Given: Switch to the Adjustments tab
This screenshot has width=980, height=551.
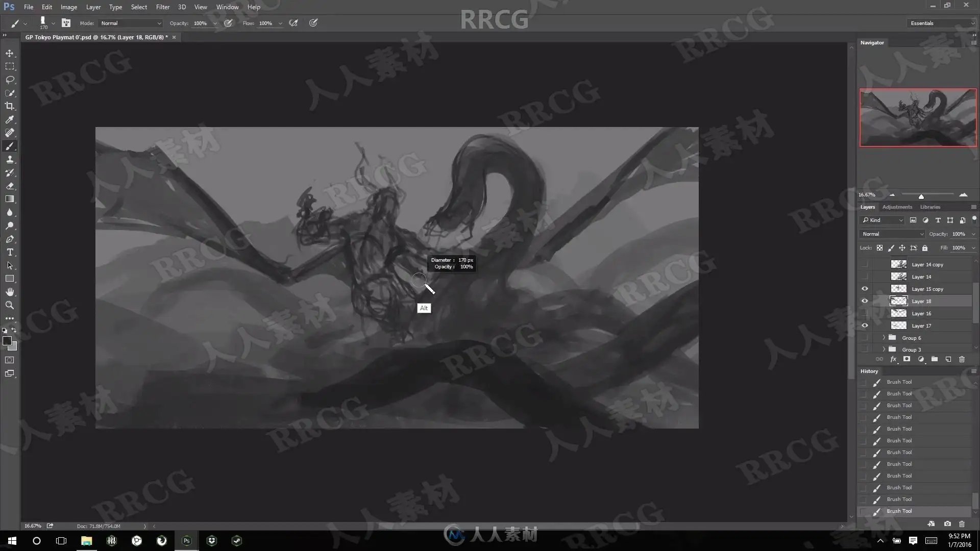Looking at the screenshot, I should coord(897,207).
